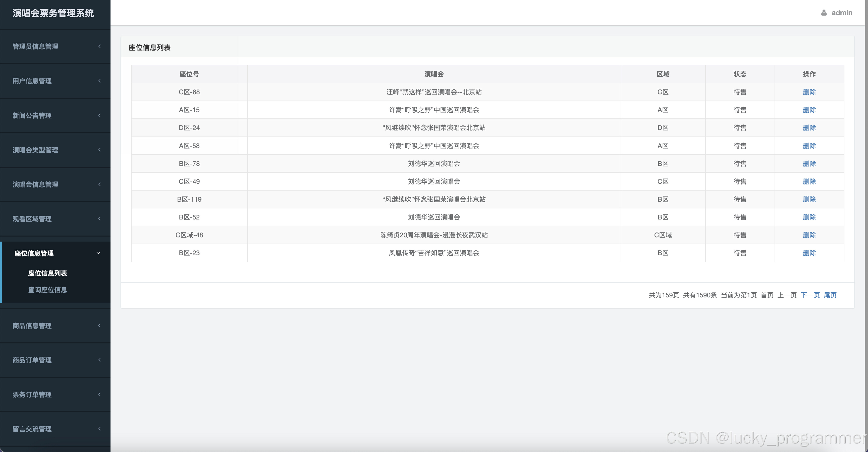Delete seat B区-119 row
Viewport: 868px width, 452px height.
point(809,199)
